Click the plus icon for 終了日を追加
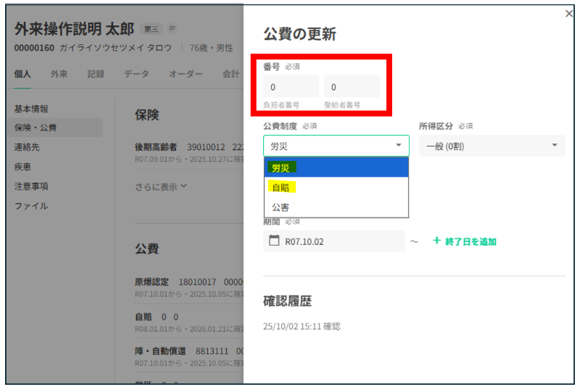The width and height of the screenshot is (585, 392). pyautogui.click(x=436, y=241)
